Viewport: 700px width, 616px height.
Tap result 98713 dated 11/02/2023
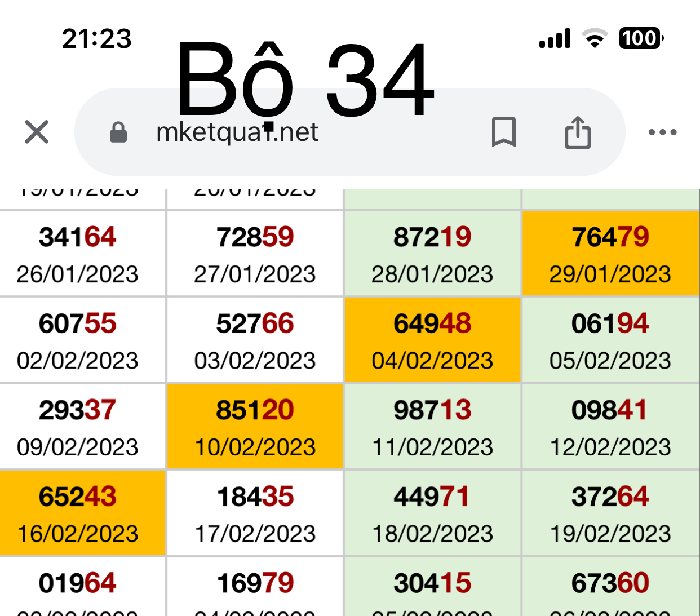[x=432, y=427]
